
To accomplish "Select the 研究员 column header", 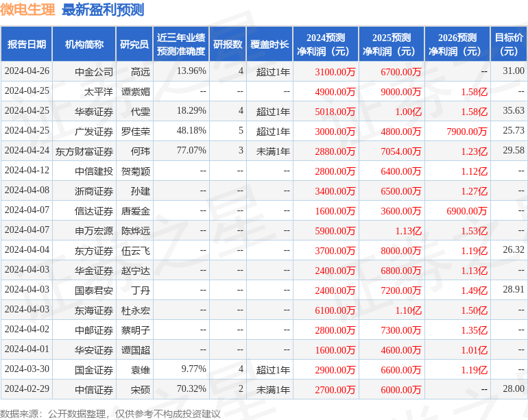I will pyautogui.click(x=134, y=44).
